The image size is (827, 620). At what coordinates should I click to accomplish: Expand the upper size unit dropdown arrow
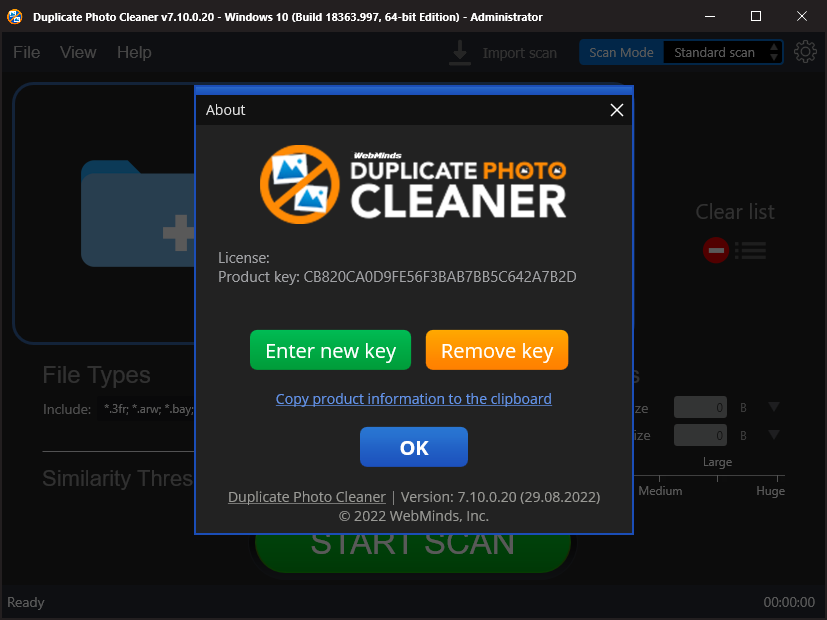(774, 406)
